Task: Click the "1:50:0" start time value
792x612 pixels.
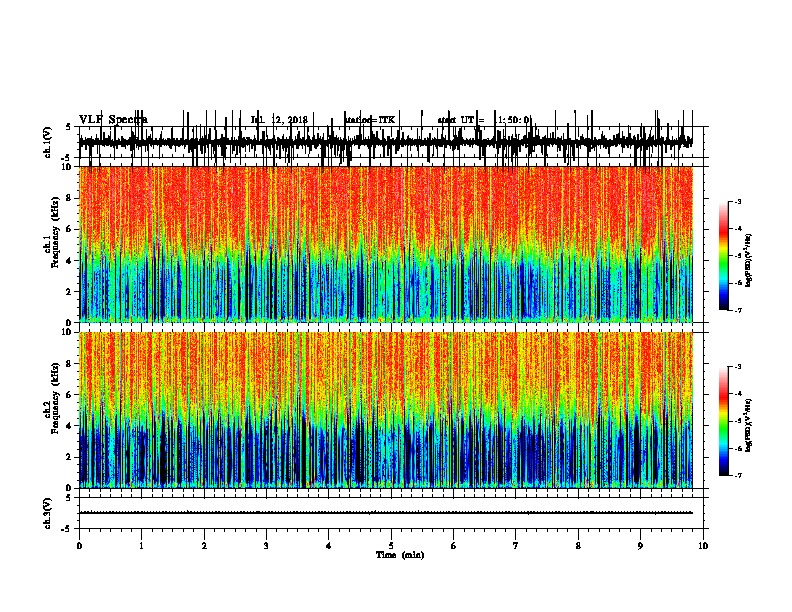Action: pyautogui.click(x=512, y=120)
